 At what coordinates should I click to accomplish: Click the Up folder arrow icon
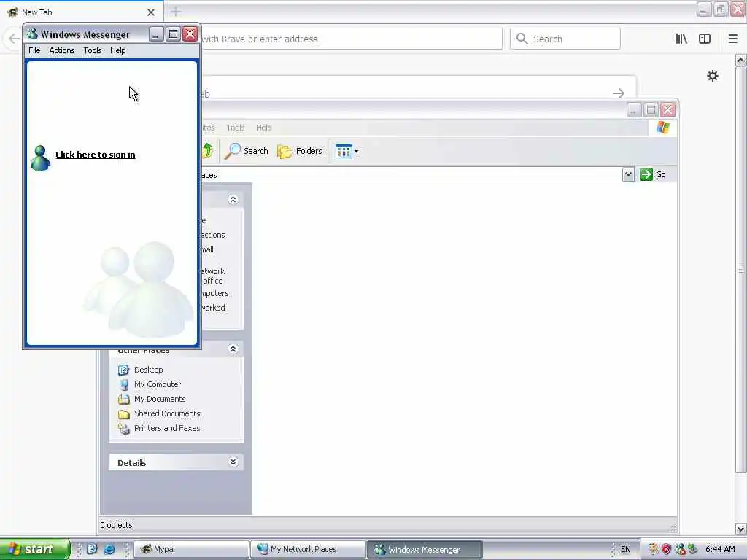point(208,151)
